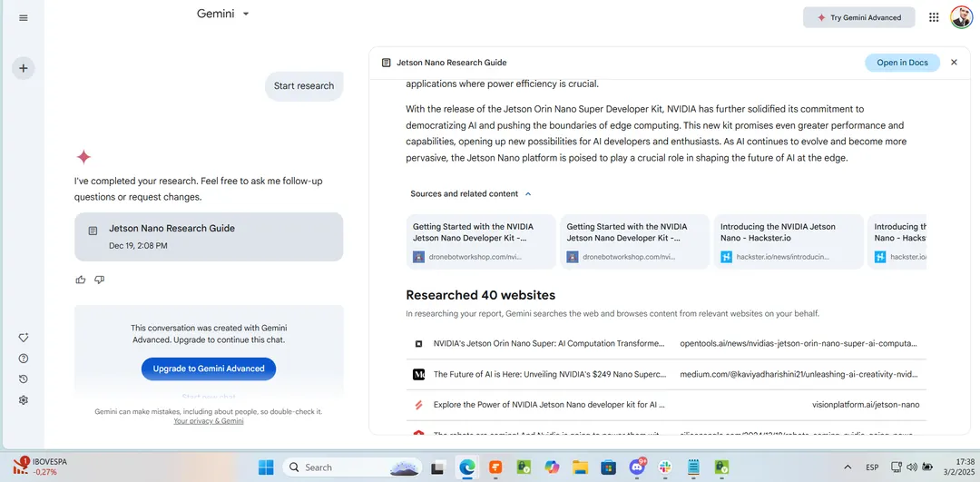Open the Windows Start menu

click(266, 467)
